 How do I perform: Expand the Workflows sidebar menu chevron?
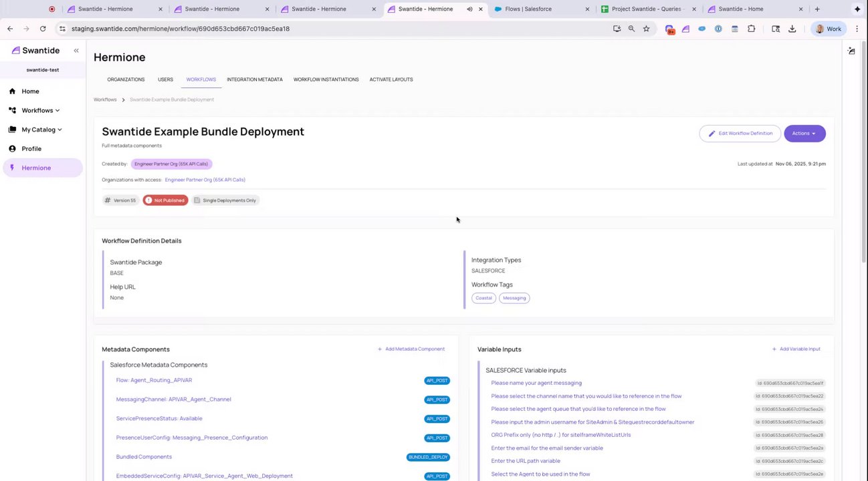[58, 111]
